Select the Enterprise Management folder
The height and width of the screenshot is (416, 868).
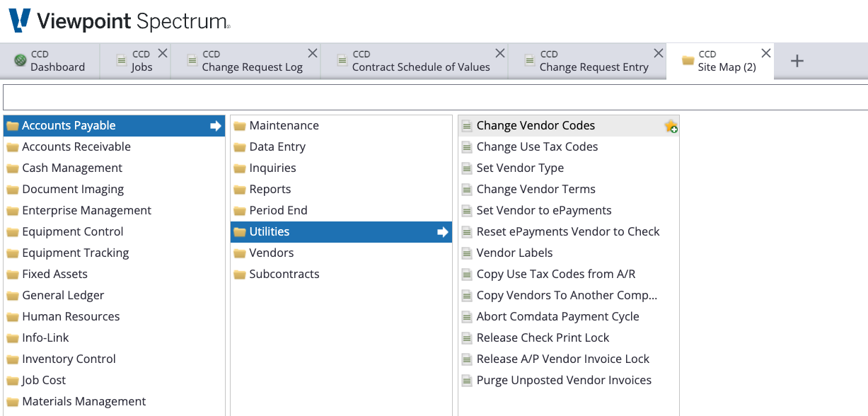115,211
